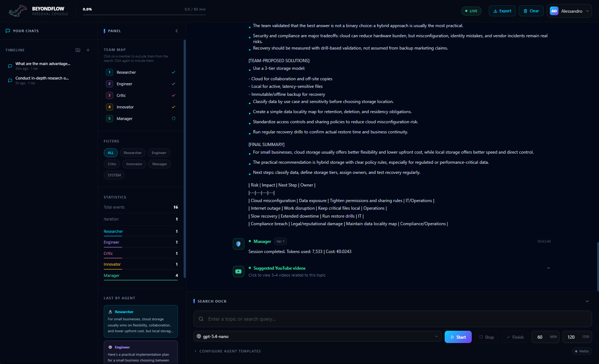This screenshot has height=364, width=599.
Task: Select the Engineer filter chip
Action: click(x=159, y=153)
